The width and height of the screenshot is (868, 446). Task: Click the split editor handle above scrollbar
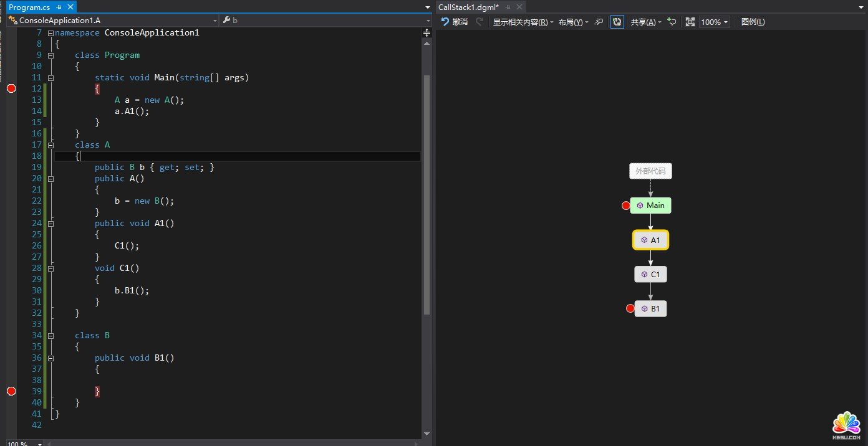tap(427, 32)
